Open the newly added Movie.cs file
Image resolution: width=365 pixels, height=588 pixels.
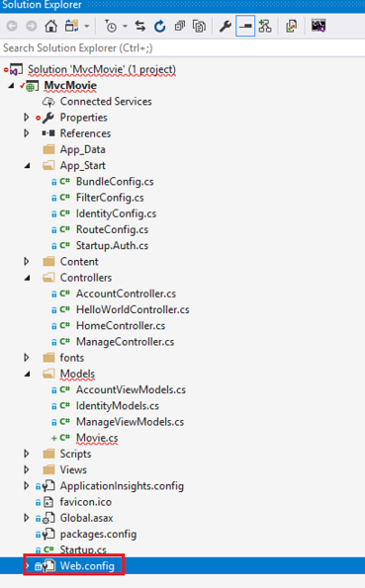97,438
